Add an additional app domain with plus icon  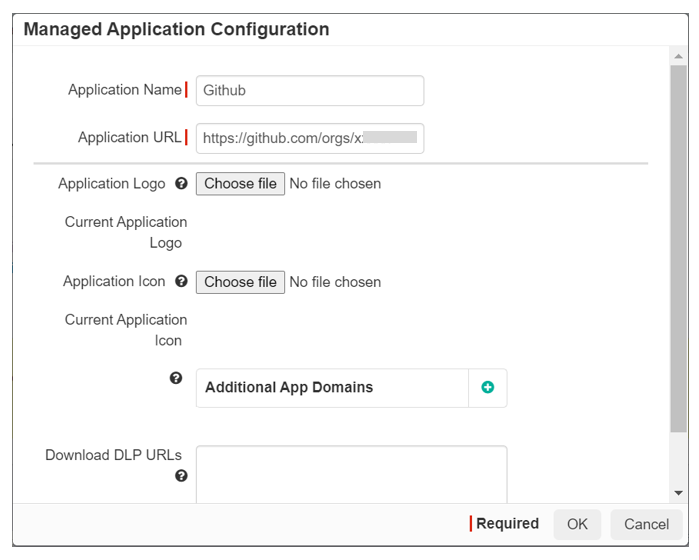[x=488, y=387]
